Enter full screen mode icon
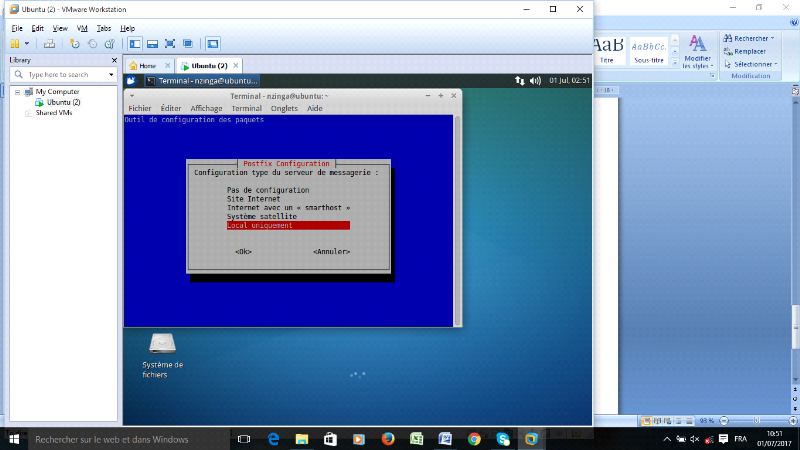The image size is (800, 450). [170, 44]
